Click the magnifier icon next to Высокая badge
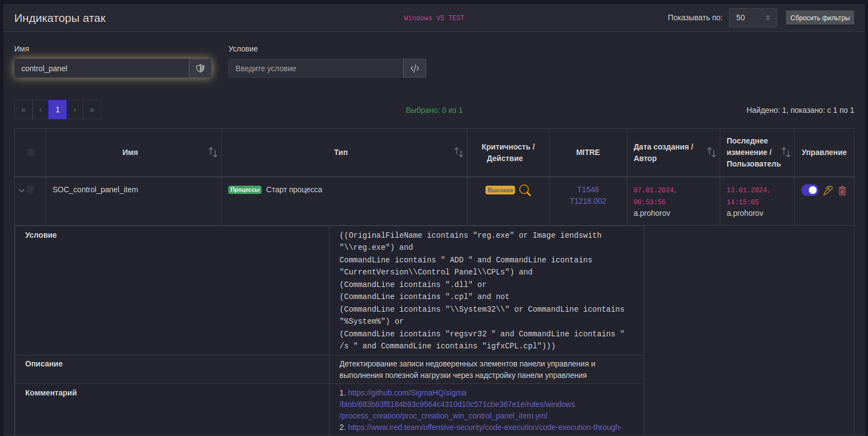This screenshot has width=868, height=436. tap(525, 190)
